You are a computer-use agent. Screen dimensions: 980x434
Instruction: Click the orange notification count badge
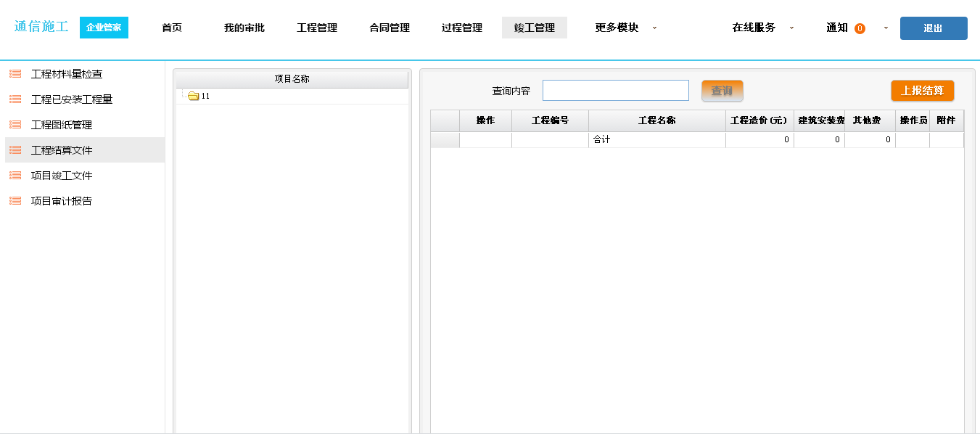coord(860,28)
